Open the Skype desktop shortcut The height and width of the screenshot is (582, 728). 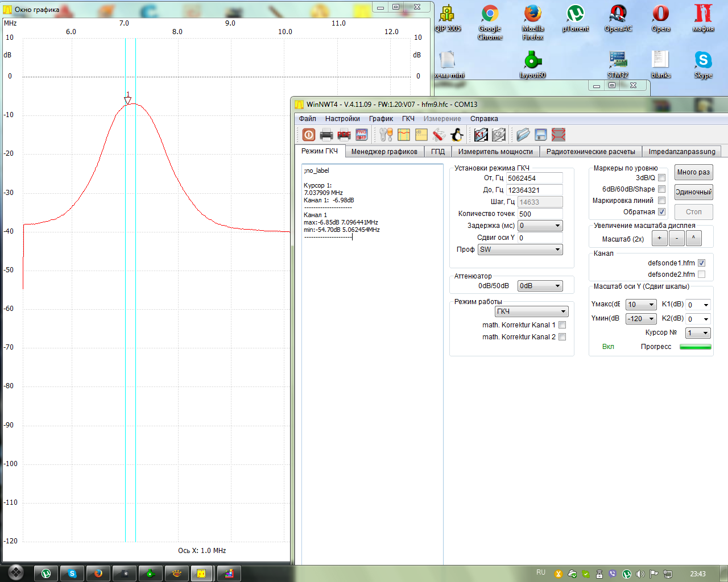704,65
